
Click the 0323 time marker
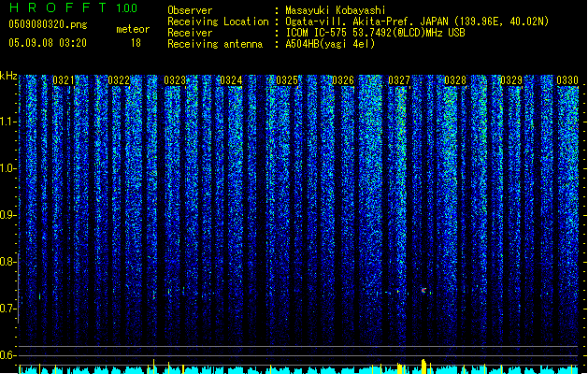[175, 80]
